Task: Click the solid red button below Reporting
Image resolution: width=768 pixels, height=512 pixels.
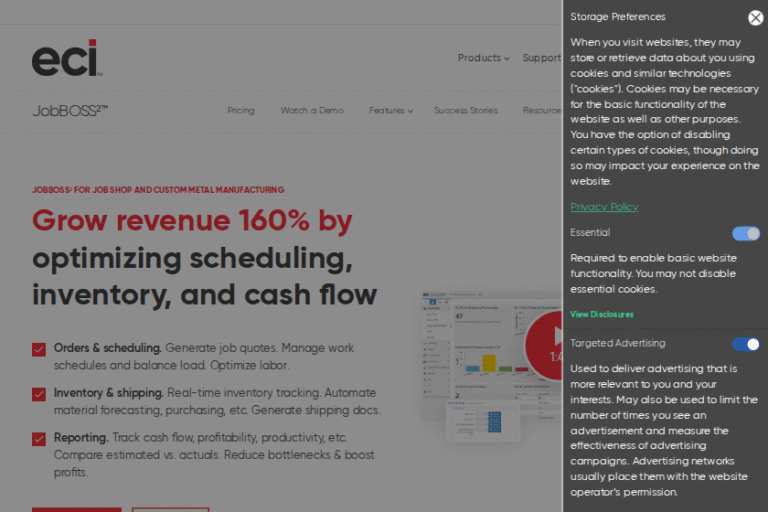Action: pyautogui.click(x=76, y=509)
